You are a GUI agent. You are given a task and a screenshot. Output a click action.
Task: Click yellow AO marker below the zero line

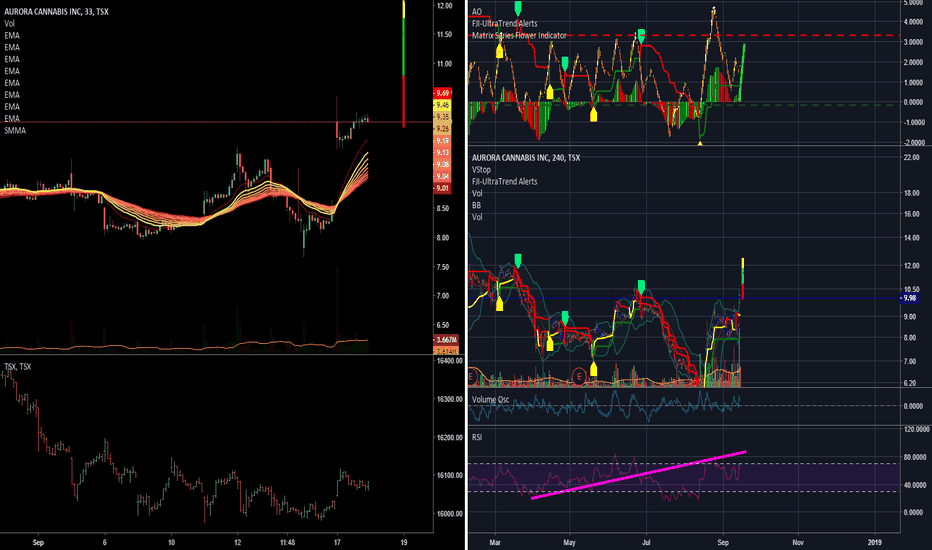593,115
